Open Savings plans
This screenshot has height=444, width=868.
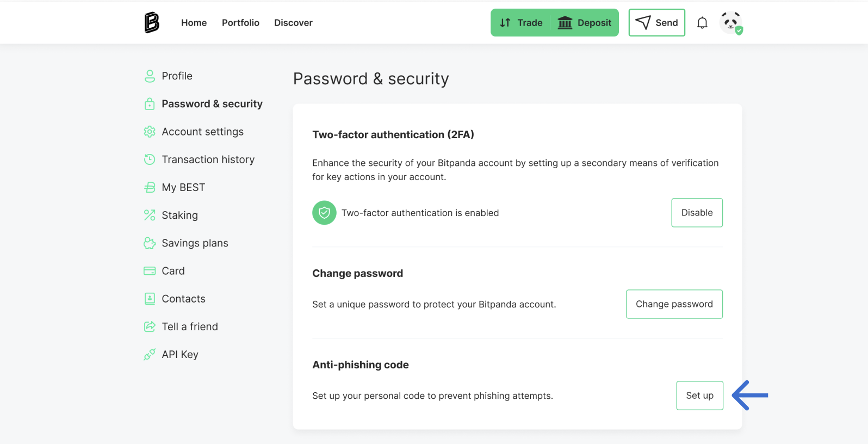pos(195,243)
